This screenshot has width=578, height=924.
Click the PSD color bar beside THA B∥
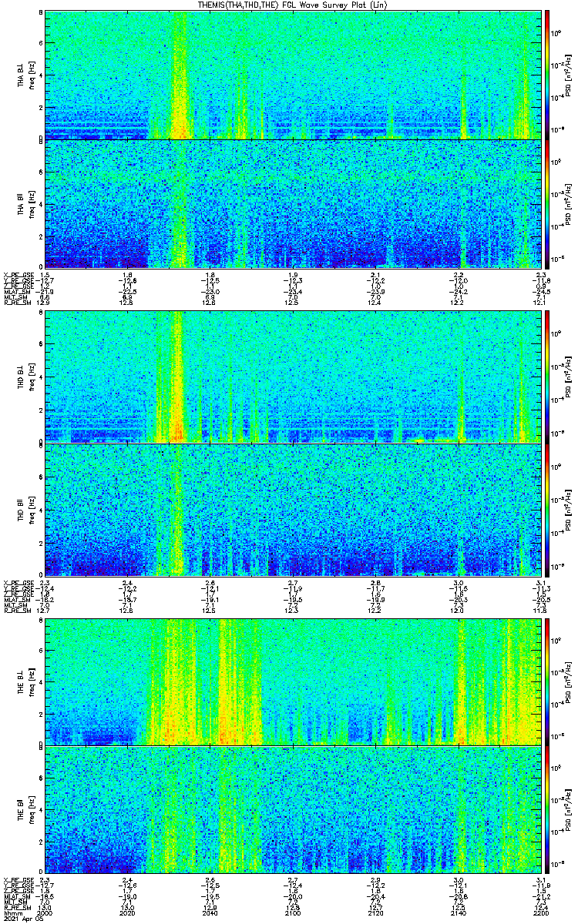[547, 204]
